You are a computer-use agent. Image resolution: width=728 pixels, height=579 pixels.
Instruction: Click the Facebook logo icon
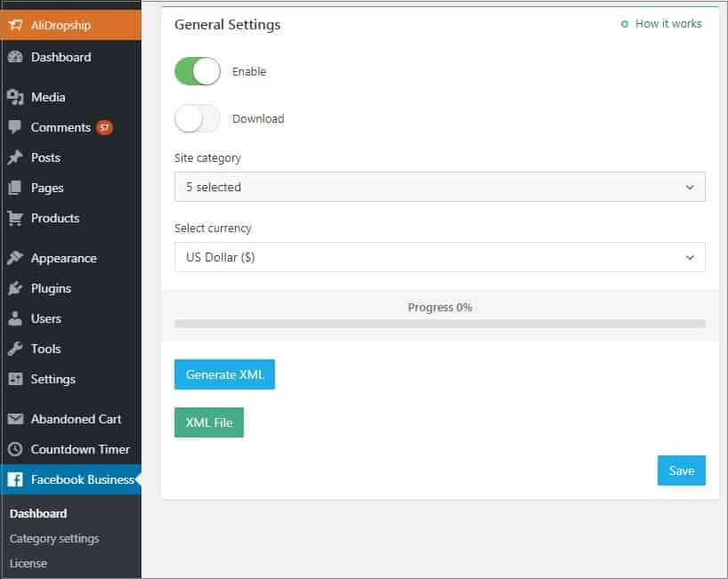[x=15, y=479]
